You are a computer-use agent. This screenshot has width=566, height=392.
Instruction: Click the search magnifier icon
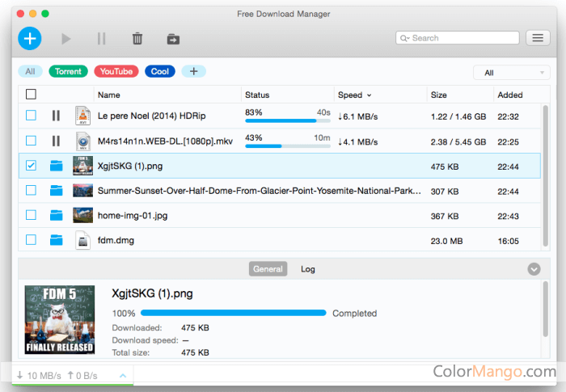click(x=403, y=38)
